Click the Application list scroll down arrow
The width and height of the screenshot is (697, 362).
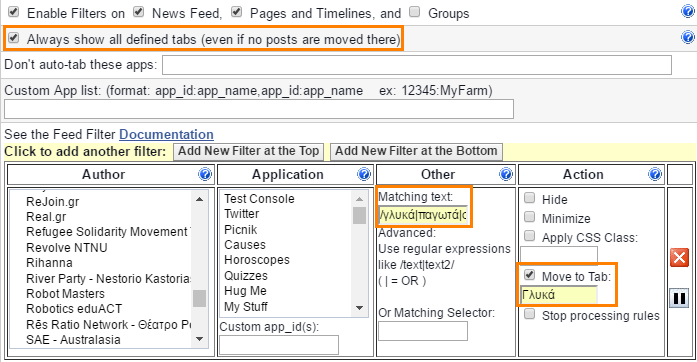360,308
